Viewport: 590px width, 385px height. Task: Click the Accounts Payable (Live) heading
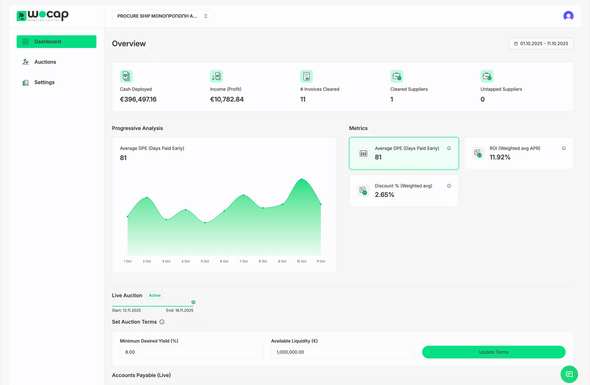point(141,375)
